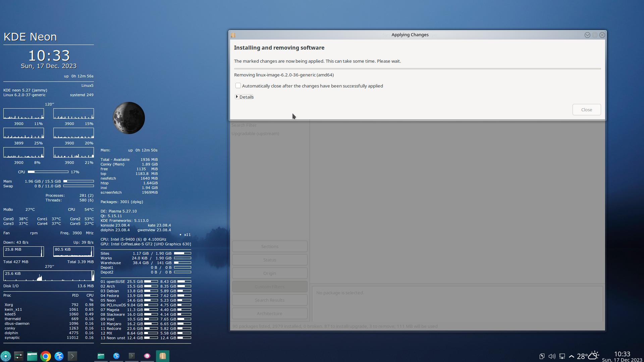Click the Synaptic icon in title bar
The height and width of the screenshot is (362, 644).
point(233,35)
